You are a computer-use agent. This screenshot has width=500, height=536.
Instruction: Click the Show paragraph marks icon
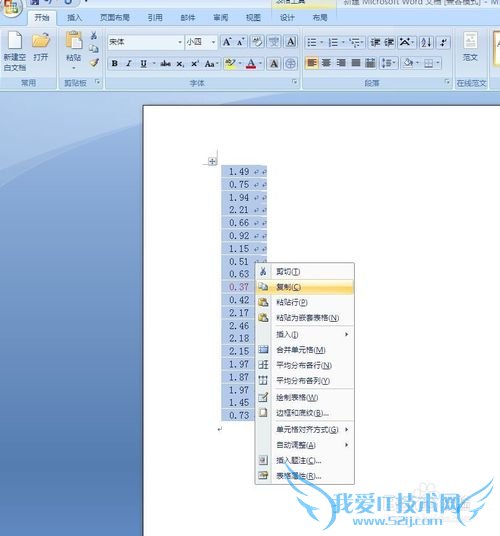(444, 42)
